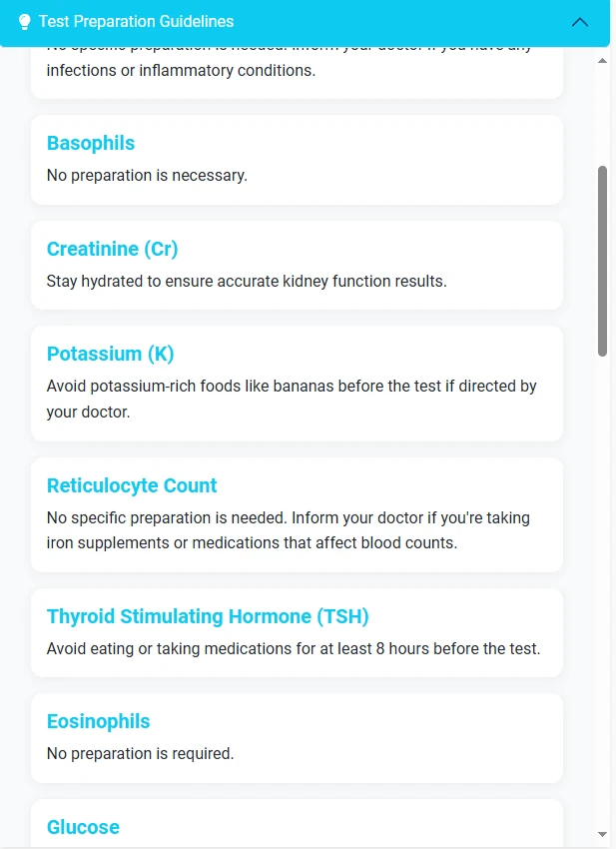Click the lightbulb icon in the header
Screen dimensions: 616x849
(x=24, y=22)
